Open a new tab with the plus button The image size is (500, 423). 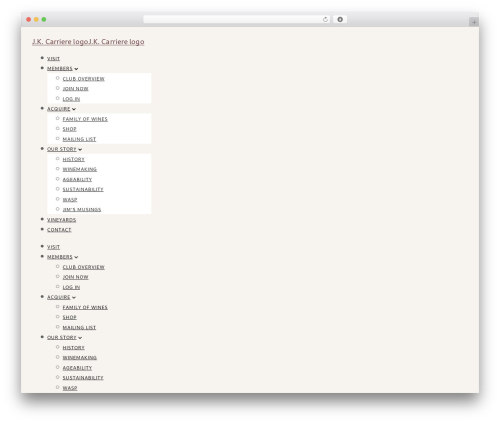point(474,22)
